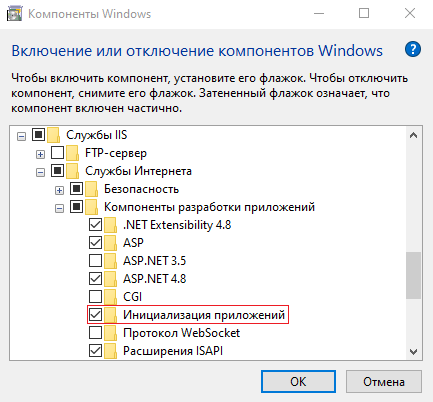Click the Windows Components title bar icon
The width and height of the screenshot is (433, 402).
pos(14,14)
